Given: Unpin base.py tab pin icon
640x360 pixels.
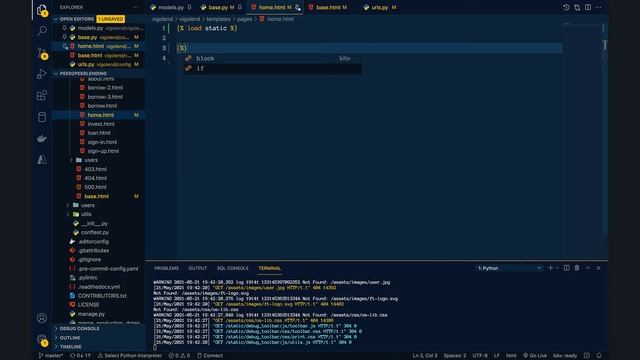Looking at the screenshot, I should click(240, 7).
